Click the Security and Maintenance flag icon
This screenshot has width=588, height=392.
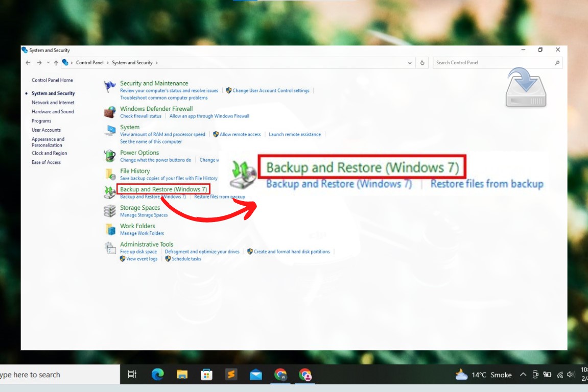pos(110,87)
